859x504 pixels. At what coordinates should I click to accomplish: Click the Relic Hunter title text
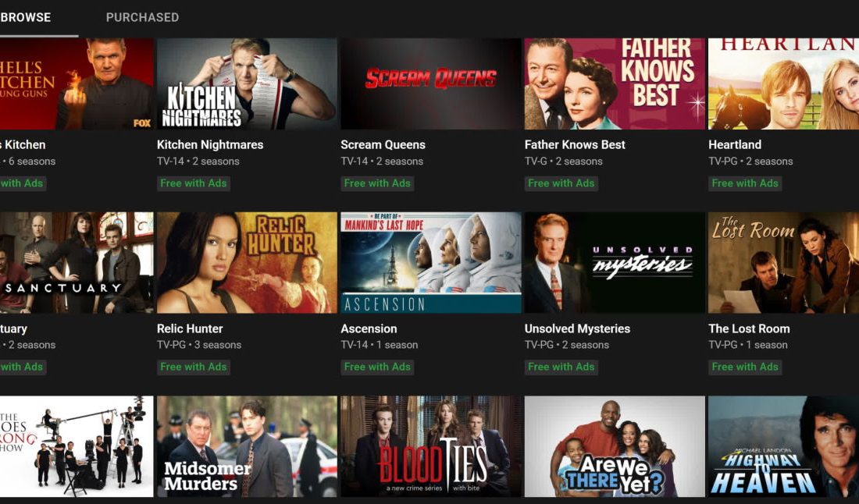[190, 329]
